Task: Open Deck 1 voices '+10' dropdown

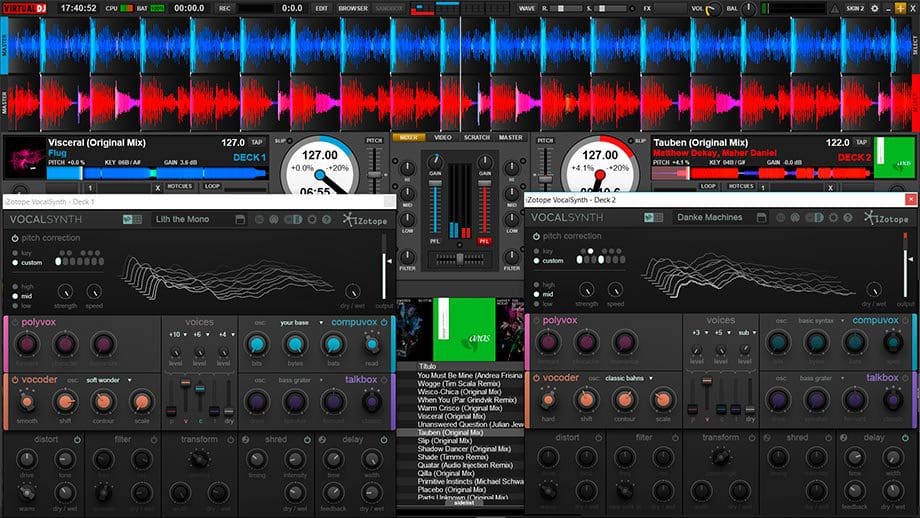Action: tap(178, 334)
